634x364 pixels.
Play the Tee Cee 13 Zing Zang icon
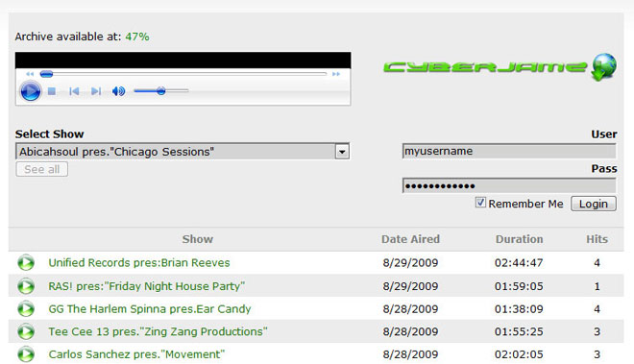[26, 331]
